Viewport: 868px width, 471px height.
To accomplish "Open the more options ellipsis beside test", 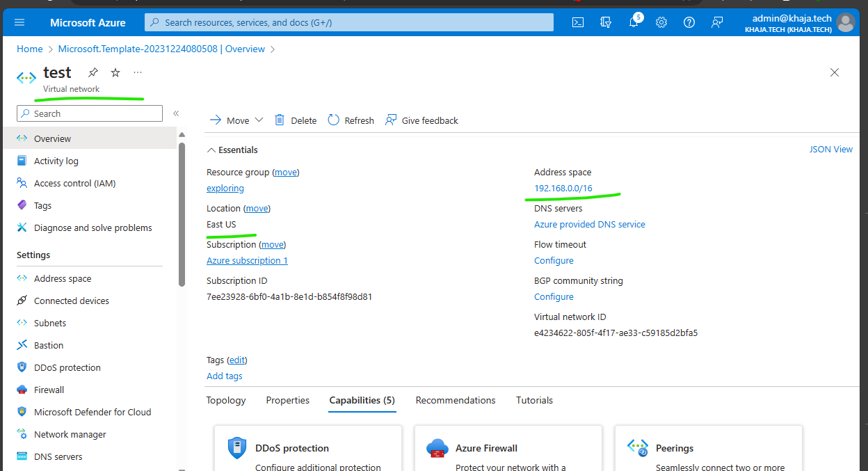I will point(138,72).
